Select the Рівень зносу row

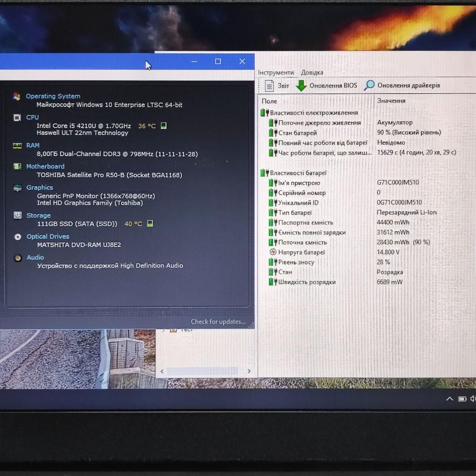tap(367, 262)
